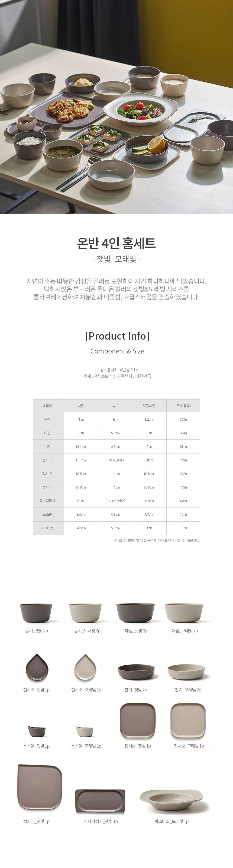Select the teardrop 접시소_모래빛 plate image

86,668
